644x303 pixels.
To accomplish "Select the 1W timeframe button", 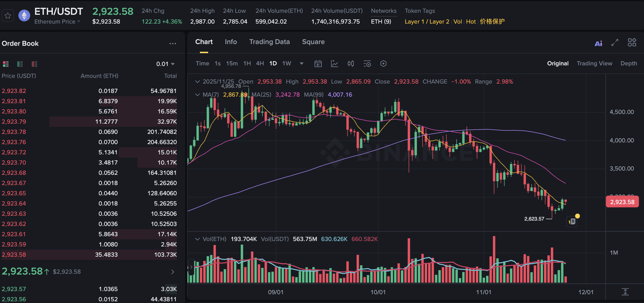I will (x=286, y=63).
